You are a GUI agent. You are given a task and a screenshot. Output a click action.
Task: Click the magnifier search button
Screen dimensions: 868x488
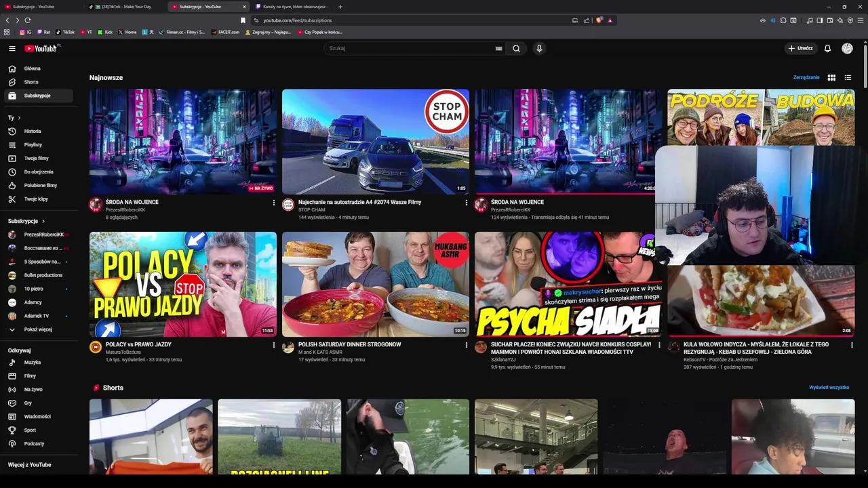516,48
